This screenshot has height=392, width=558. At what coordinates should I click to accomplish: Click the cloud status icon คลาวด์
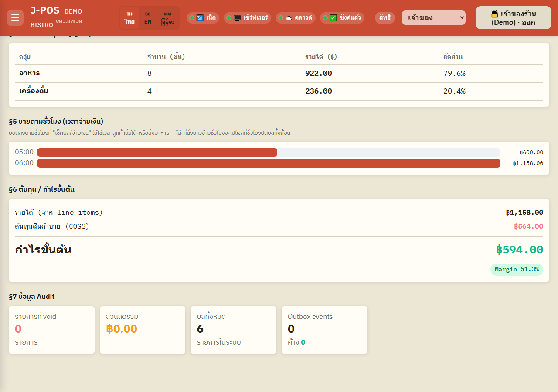click(x=289, y=18)
